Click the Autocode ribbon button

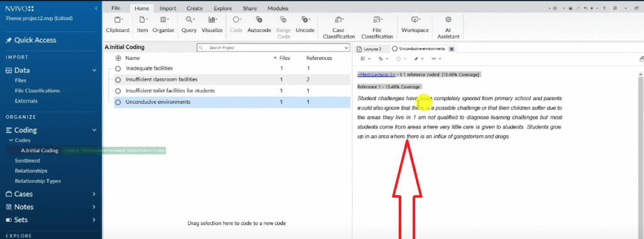tap(259, 25)
